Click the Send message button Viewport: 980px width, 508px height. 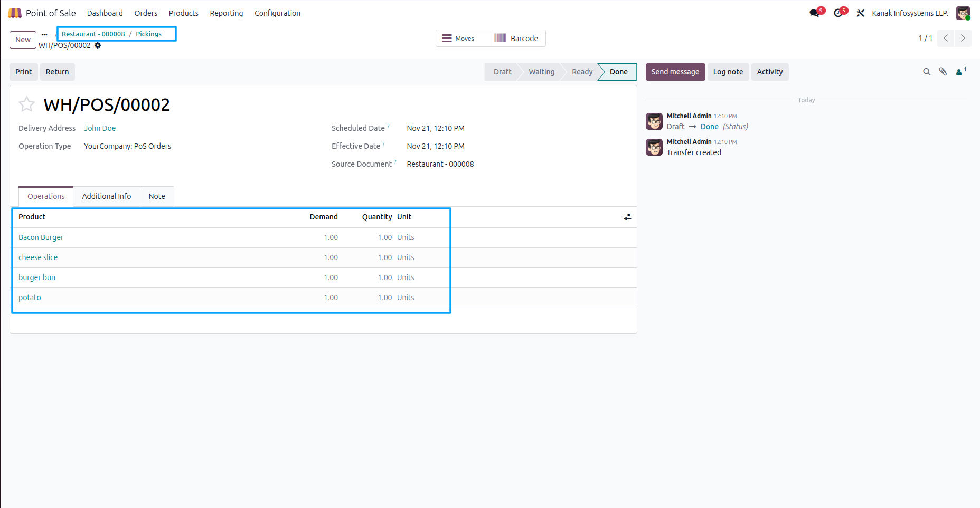[x=675, y=72]
